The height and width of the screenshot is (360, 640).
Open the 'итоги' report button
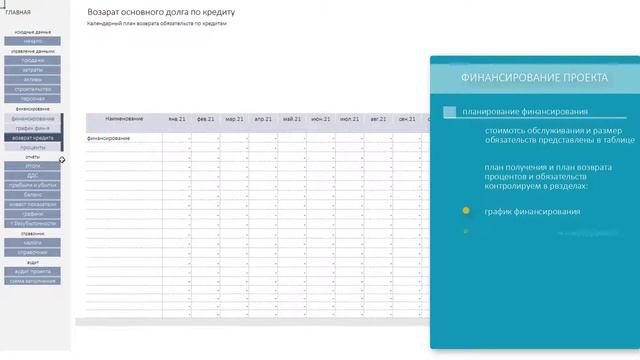coord(33,166)
